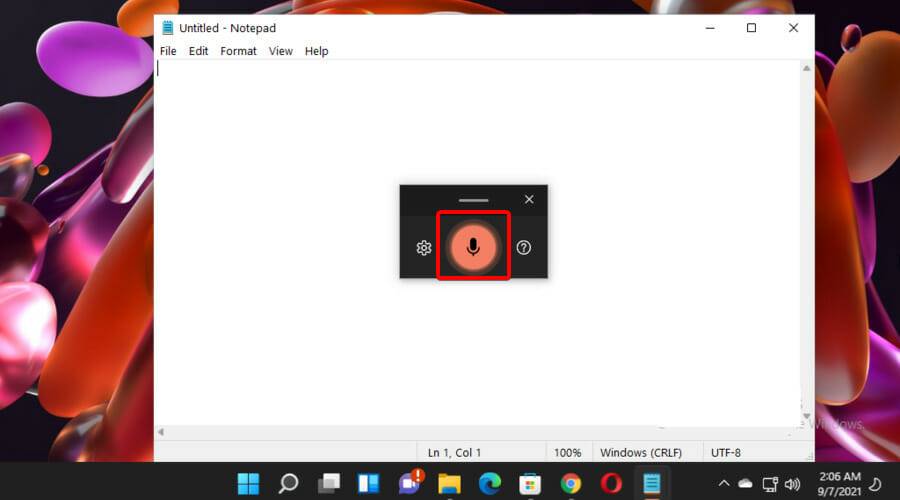This screenshot has height=500, width=900.
Task: Click the horizontal scrollbar left arrow
Action: (162, 432)
